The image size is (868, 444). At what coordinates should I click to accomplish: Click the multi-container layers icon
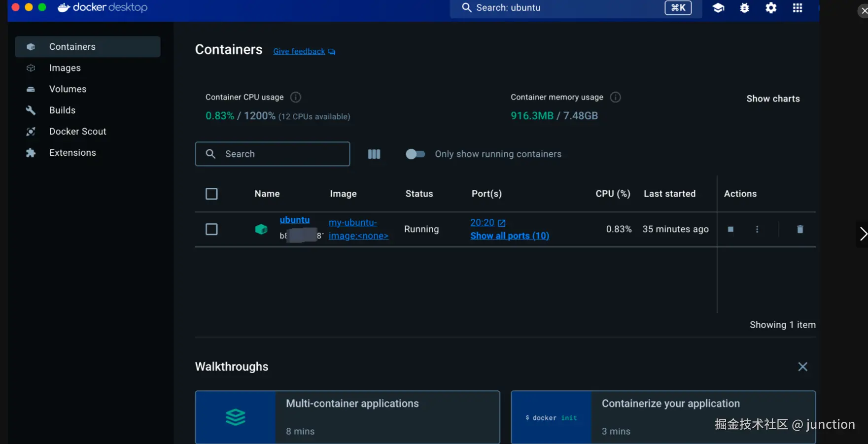click(236, 417)
